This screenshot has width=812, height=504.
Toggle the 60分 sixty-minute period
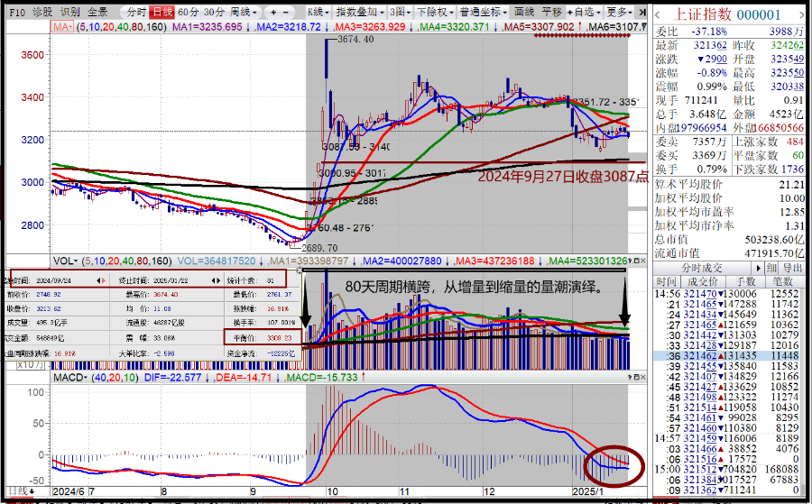click(188, 12)
